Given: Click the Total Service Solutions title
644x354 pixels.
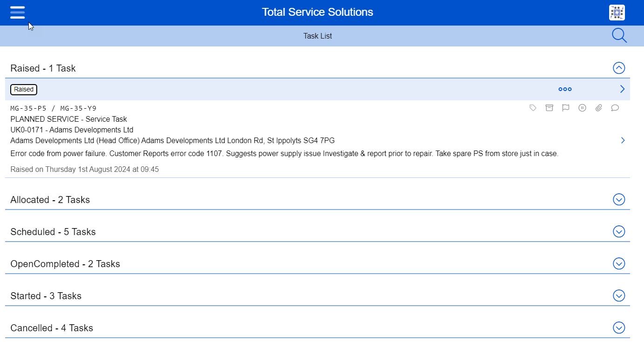Looking at the screenshot, I should (x=318, y=12).
